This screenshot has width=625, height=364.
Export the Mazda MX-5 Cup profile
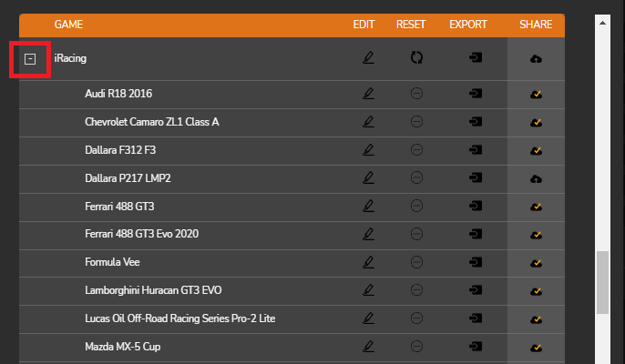pyautogui.click(x=476, y=347)
